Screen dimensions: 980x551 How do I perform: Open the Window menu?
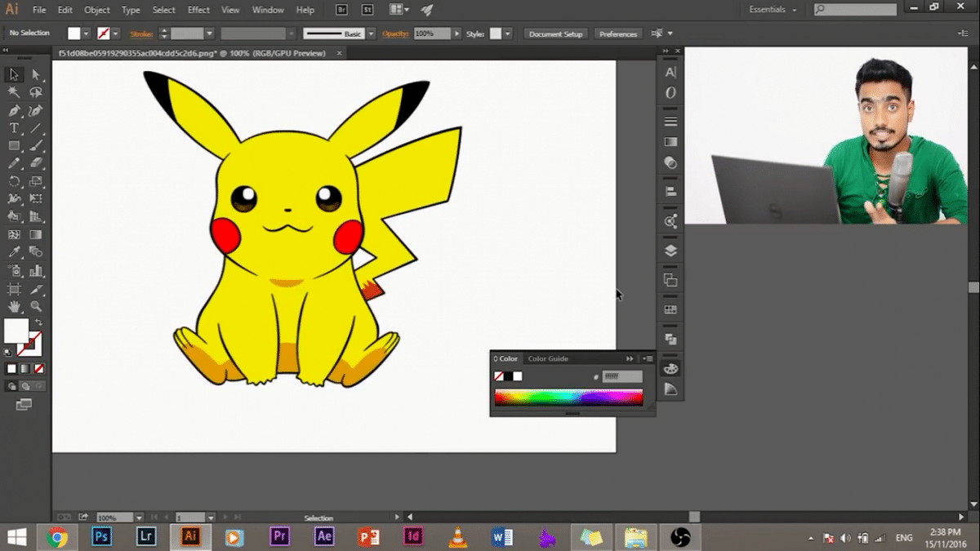tap(268, 10)
